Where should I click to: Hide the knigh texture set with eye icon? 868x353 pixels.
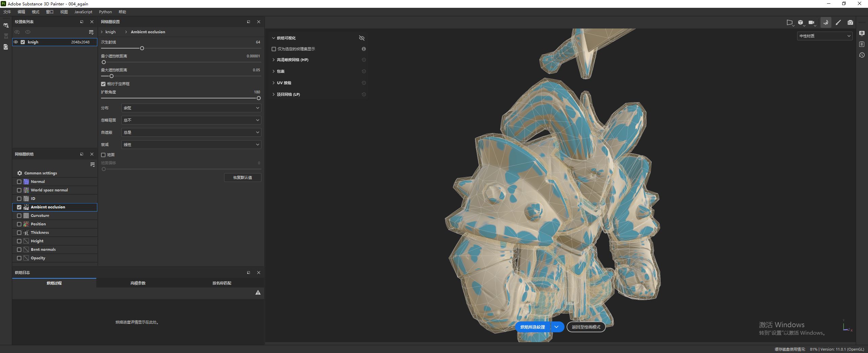pyautogui.click(x=16, y=42)
